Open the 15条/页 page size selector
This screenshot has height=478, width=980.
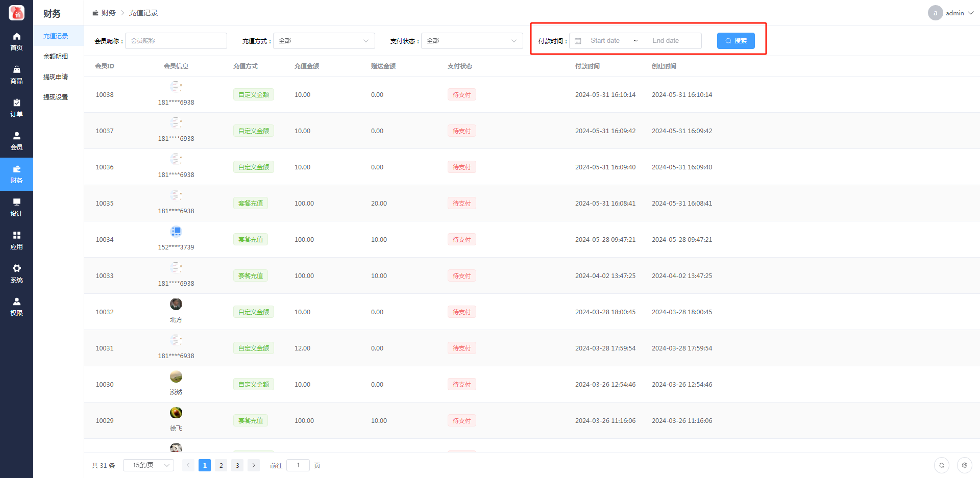(x=149, y=465)
